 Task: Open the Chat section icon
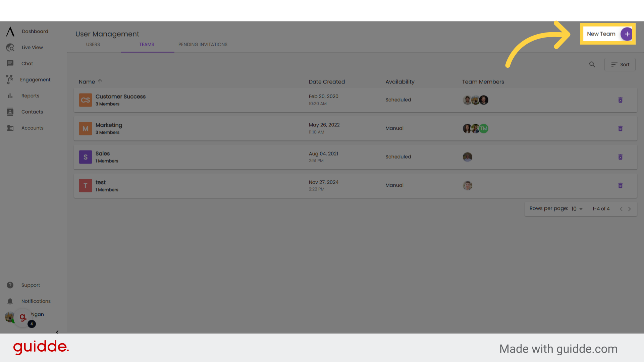pos(10,63)
